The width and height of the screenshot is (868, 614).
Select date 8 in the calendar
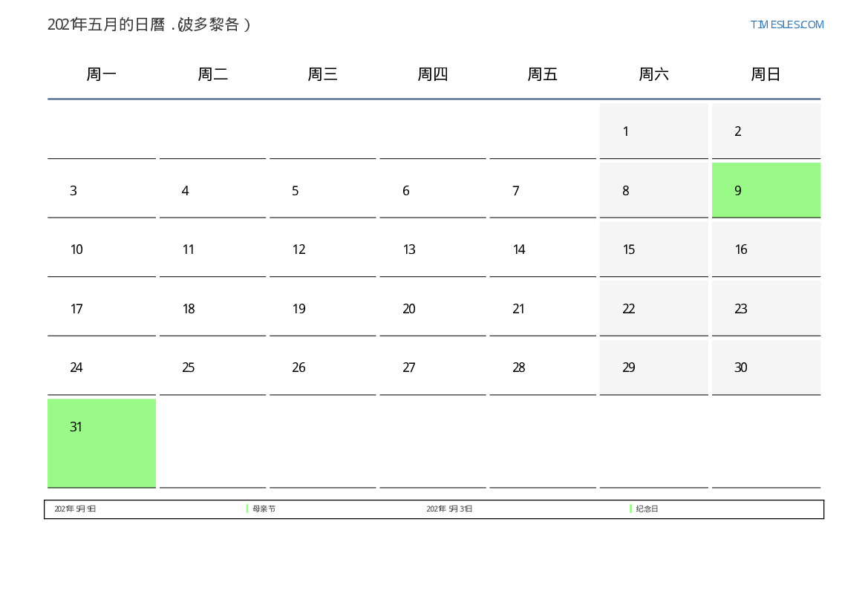click(x=653, y=190)
